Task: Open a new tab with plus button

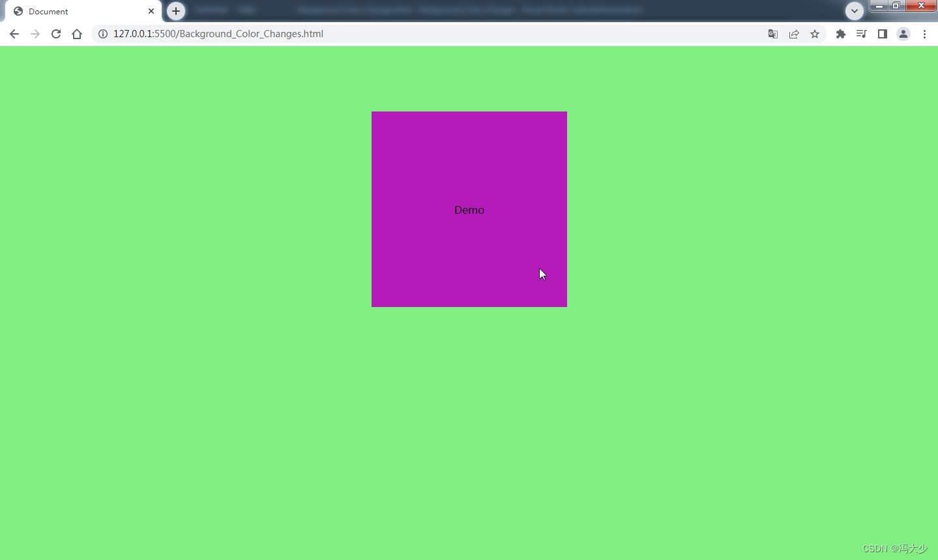Action: pos(176,11)
